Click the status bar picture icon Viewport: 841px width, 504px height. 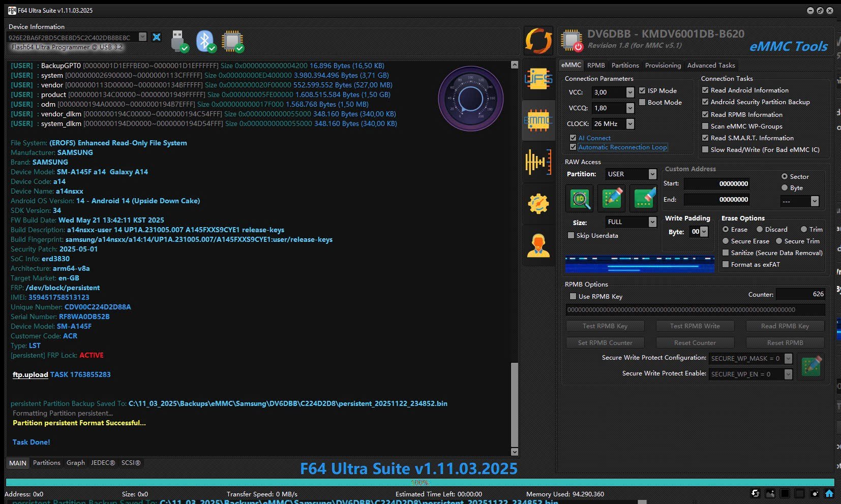(770, 493)
